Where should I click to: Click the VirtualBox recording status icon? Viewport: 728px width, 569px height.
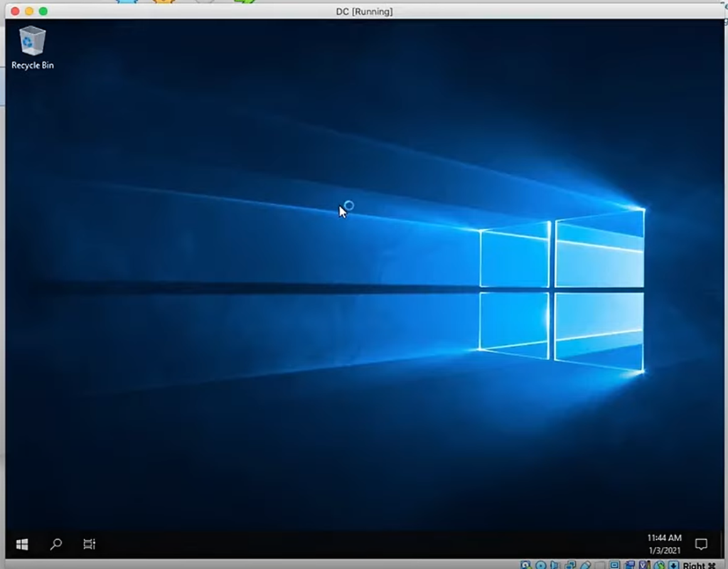coord(630,566)
